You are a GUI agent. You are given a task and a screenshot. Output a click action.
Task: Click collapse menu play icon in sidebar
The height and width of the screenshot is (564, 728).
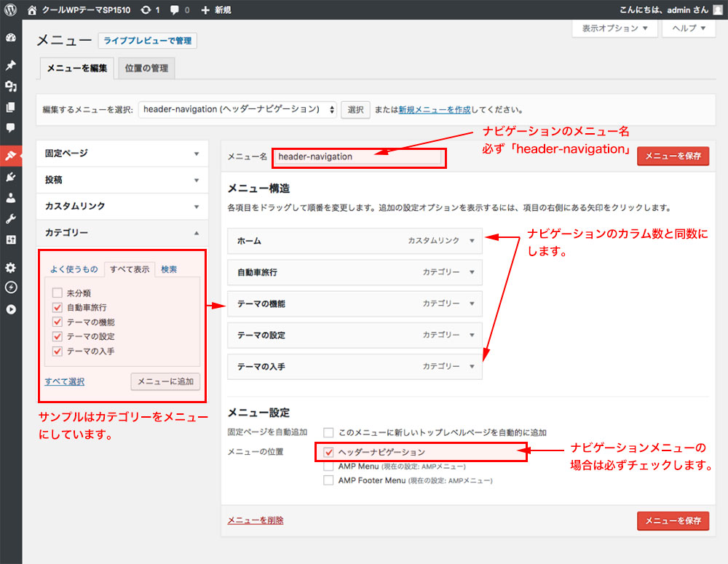pyautogui.click(x=11, y=309)
